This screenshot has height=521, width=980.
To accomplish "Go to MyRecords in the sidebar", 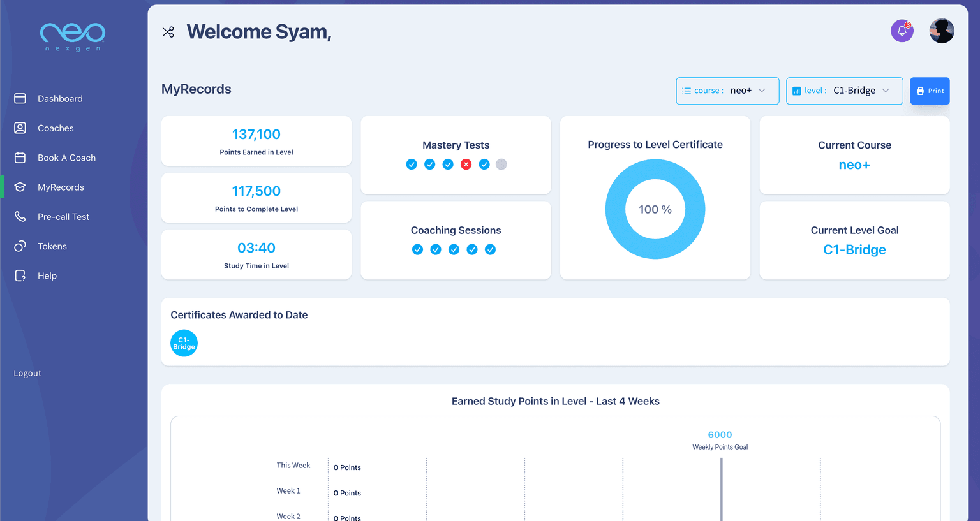I will tap(61, 187).
